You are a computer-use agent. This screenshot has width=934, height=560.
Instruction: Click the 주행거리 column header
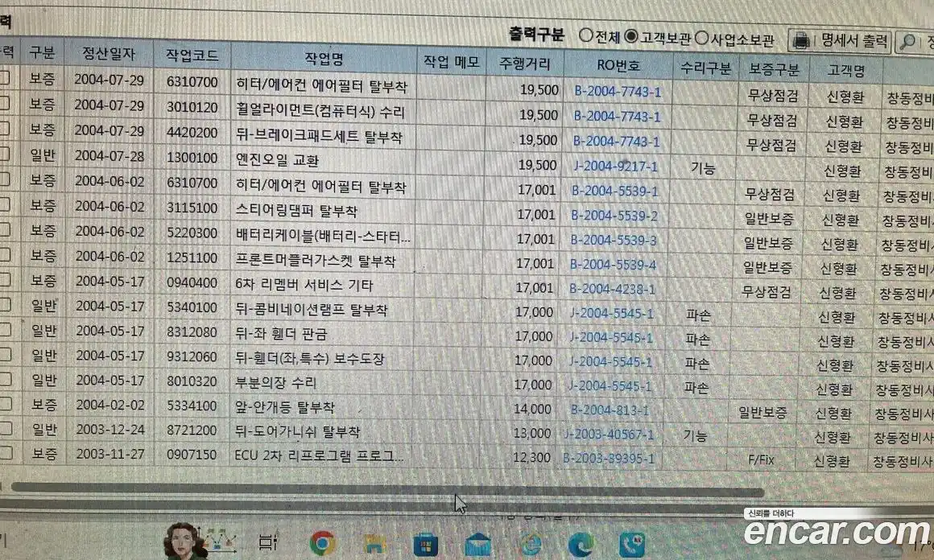pos(525,61)
